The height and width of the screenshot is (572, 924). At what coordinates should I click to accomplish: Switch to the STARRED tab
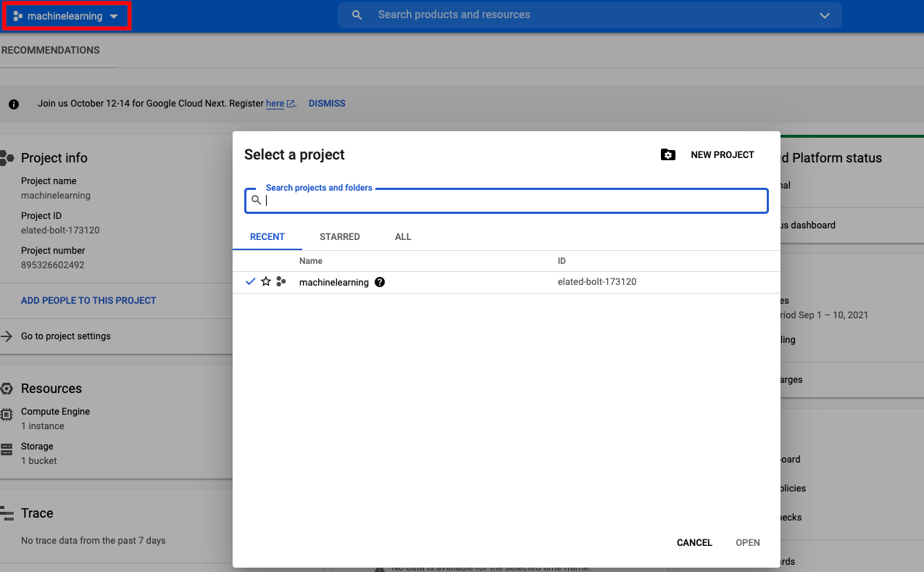click(x=340, y=237)
